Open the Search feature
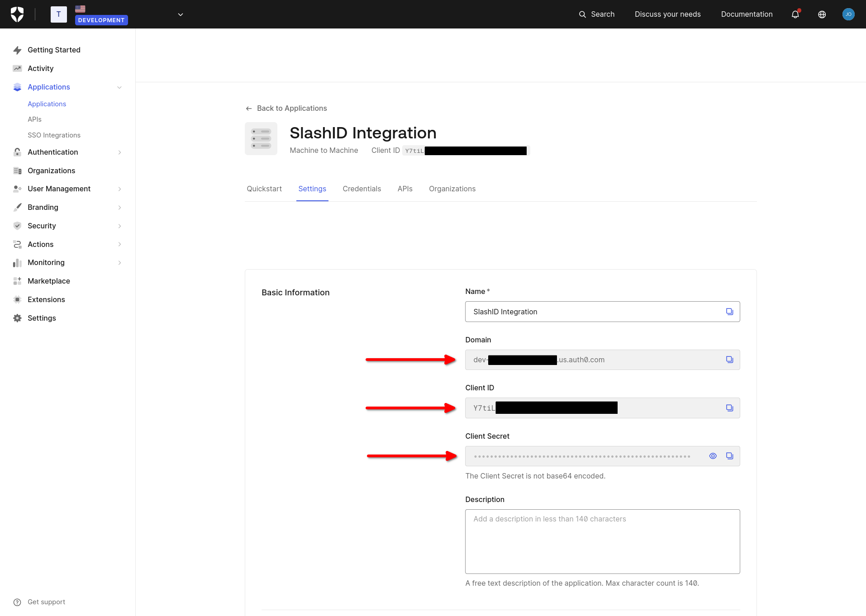 coord(597,14)
